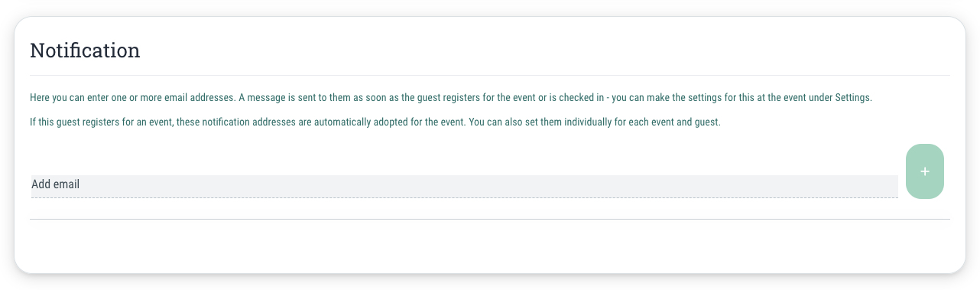Click the first paragraph about email addresses
This screenshot has height=290, width=980.
pos(450,98)
